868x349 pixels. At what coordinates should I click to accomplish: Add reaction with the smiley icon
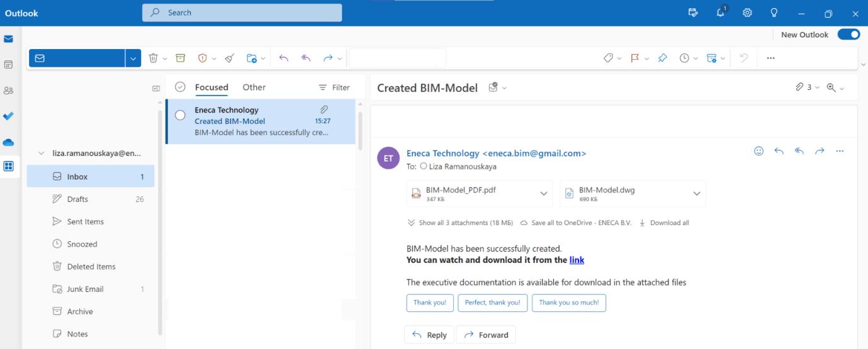(758, 151)
